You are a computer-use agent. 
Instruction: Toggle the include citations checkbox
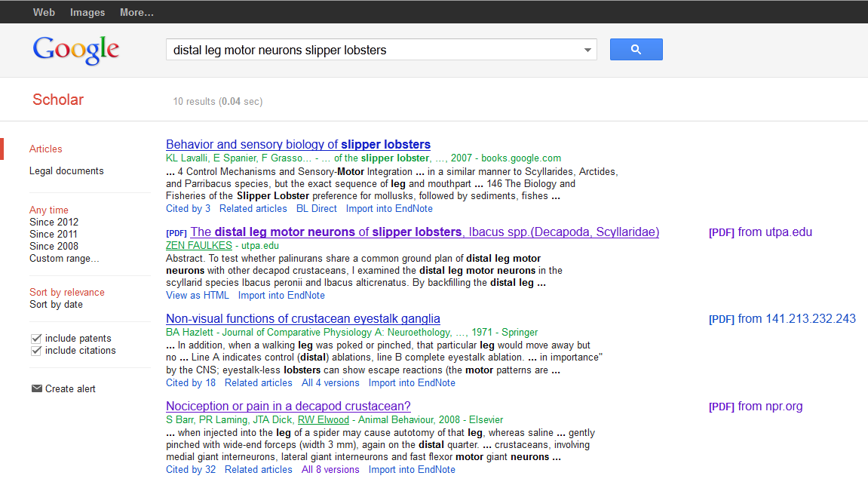36,350
